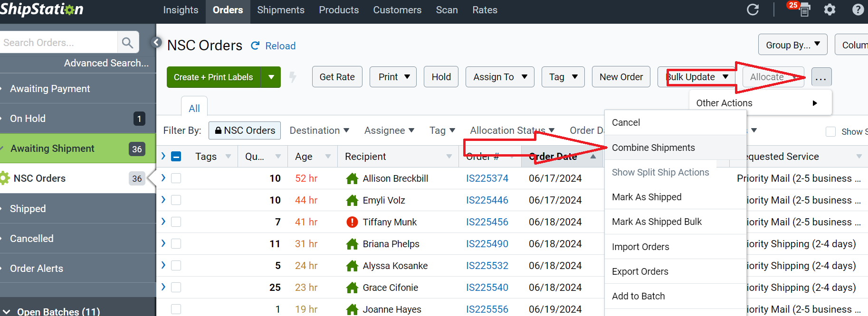The height and width of the screenshot is (316, 868).
Task: Toggle the select-all orders checkbox
Action: tap(176, 157)
